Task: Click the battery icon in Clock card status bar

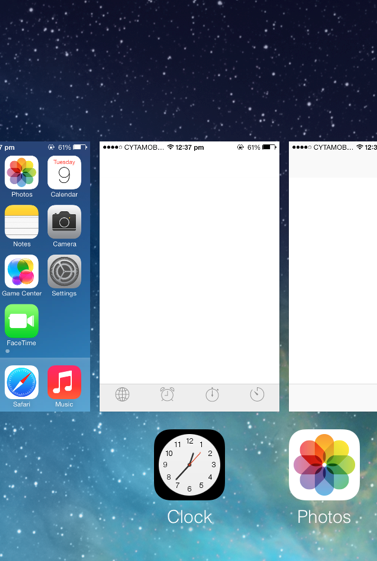Action: [x=269, y=147]
